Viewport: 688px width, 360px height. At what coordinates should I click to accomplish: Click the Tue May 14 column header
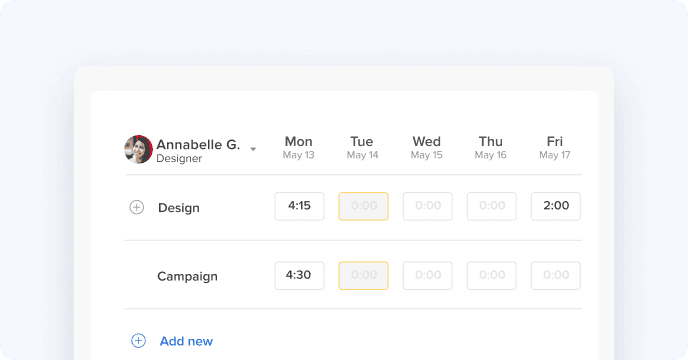point(362,148)
